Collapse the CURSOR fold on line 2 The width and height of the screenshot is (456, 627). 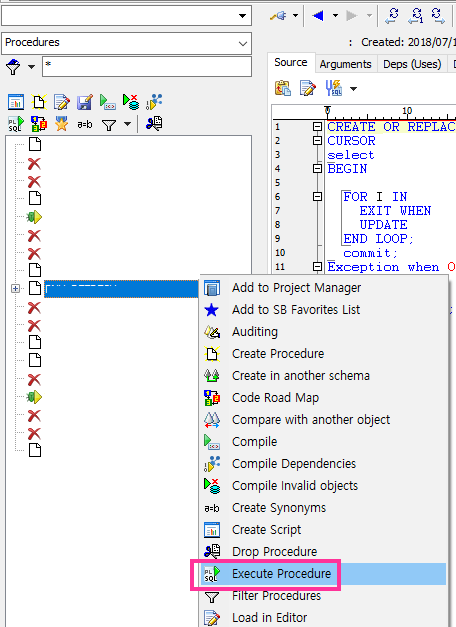click(317, 141)
